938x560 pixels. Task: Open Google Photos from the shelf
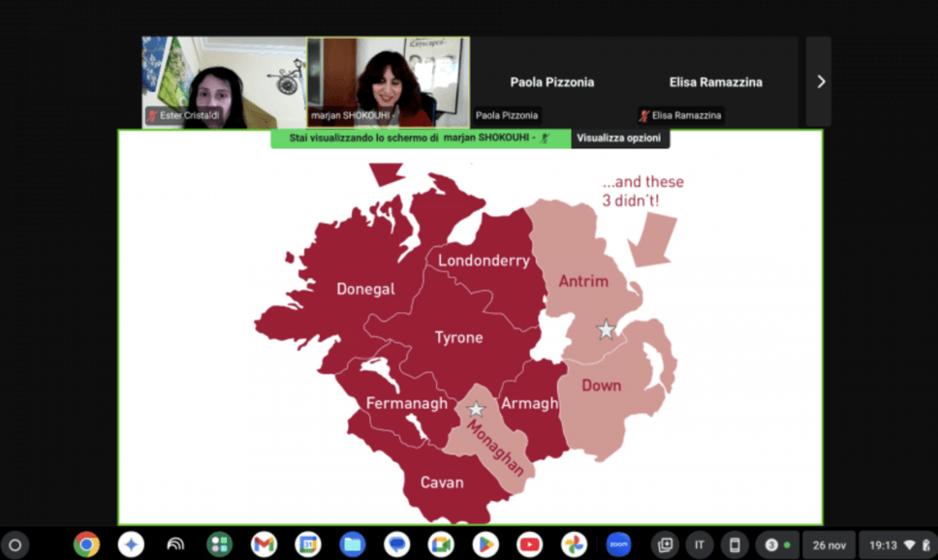(x=574, y=544)
